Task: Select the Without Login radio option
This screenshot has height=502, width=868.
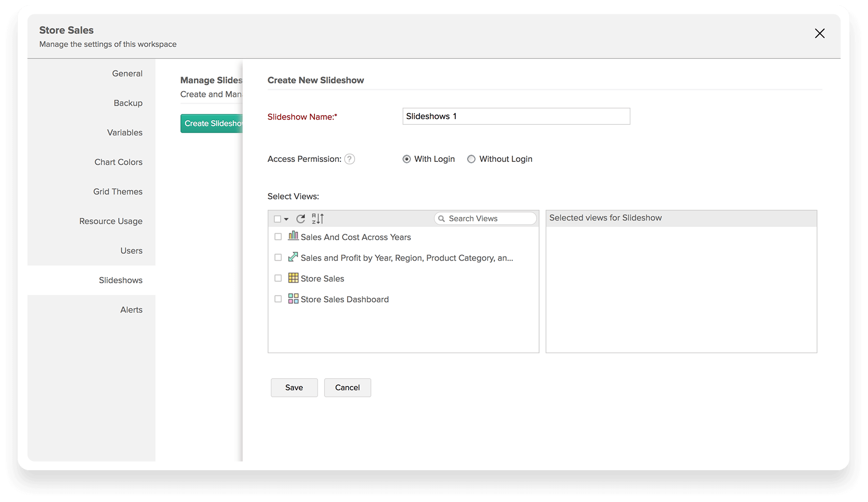Action: [471, 159]
